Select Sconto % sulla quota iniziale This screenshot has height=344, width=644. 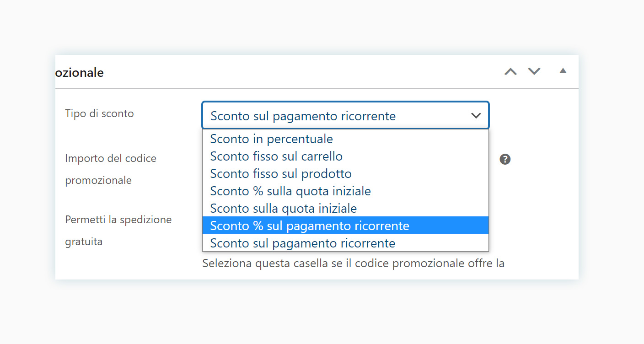(345, 191)
